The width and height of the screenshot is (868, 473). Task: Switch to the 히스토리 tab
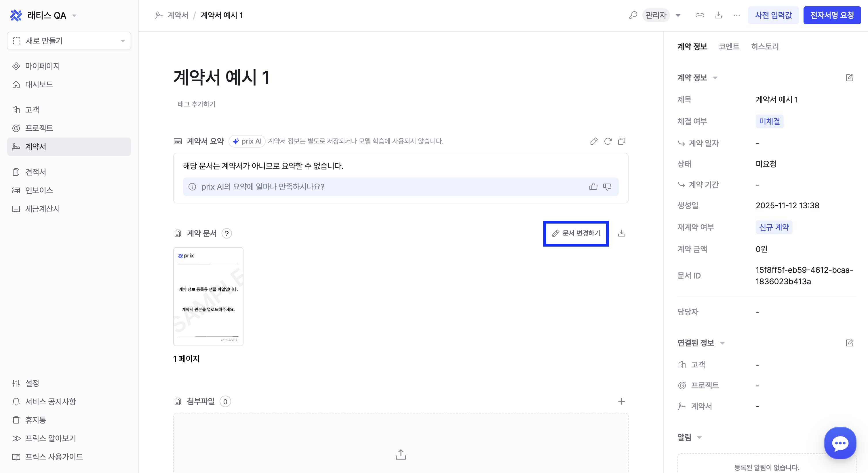pyautogui.click(x=765, y=47)
